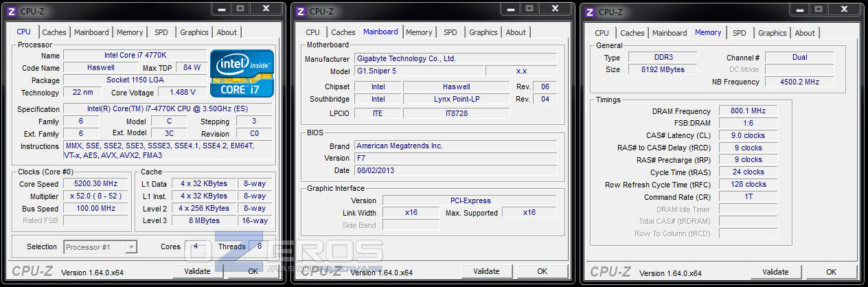Open the Processor #1 selection dropdown
The width and height of the screenshot is (868, 287).
[x=100, y=247]
